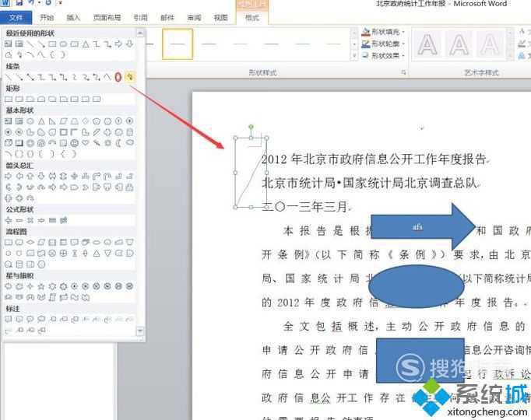
Task: Pick the flowchart Process rectangle under 流程图
Action: [x=9, y=242]
